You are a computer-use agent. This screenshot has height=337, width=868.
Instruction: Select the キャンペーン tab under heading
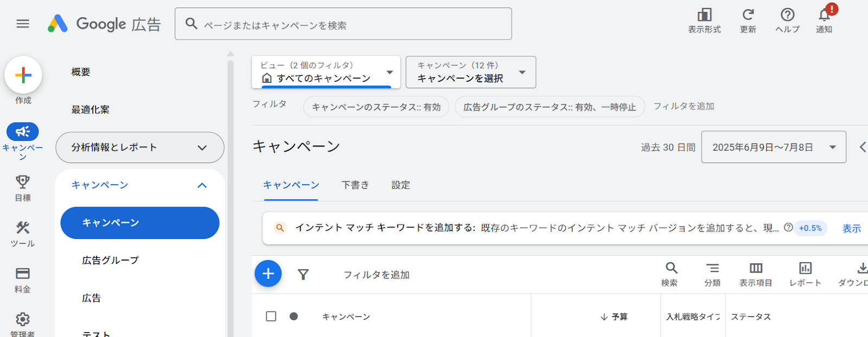point(291,185)
